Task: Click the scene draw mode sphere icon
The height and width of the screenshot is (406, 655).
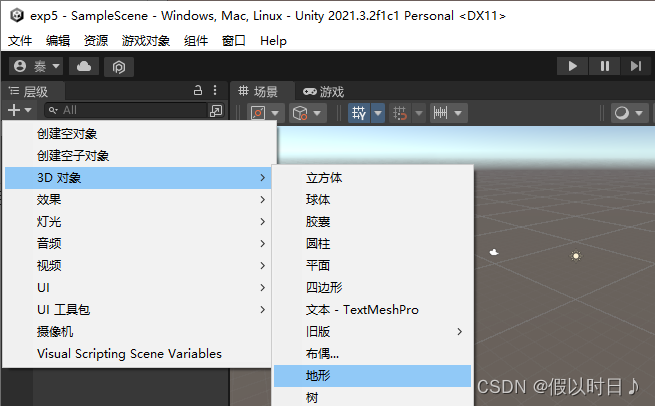Action: [622, 113]
